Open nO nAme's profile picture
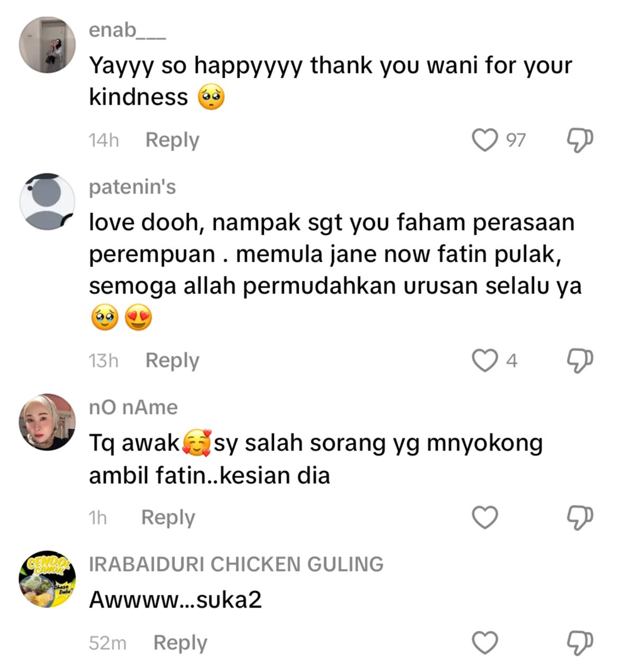618x672 pixels. (x=47, y=422)
